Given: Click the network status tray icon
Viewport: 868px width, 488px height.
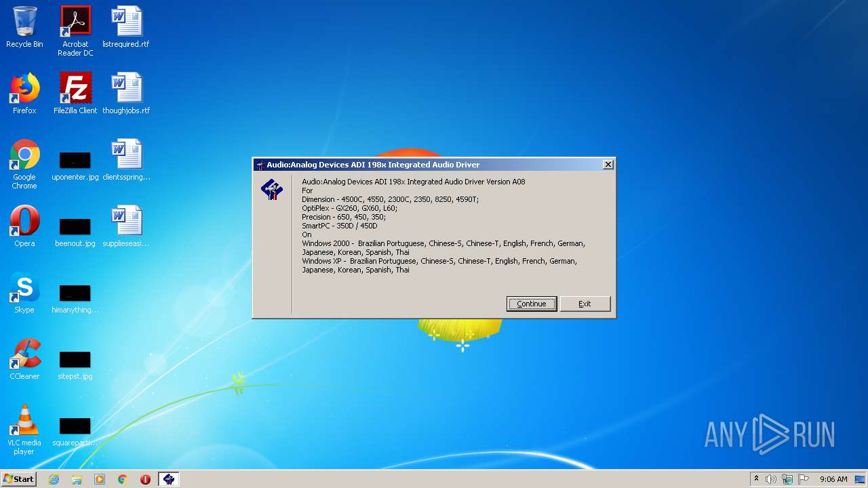Looking at the screenshot, I should tap(787, 479).
